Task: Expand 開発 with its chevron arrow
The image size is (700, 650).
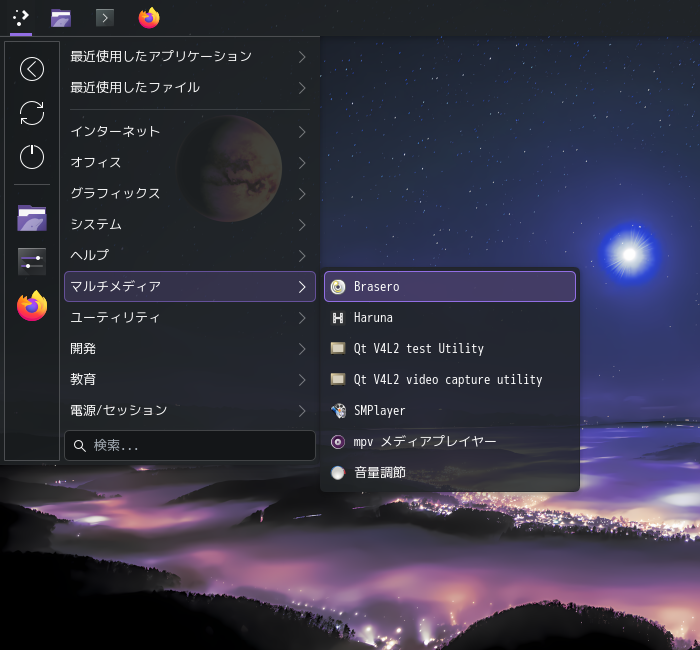Action: pyautogui.click(x=302, y=349)
